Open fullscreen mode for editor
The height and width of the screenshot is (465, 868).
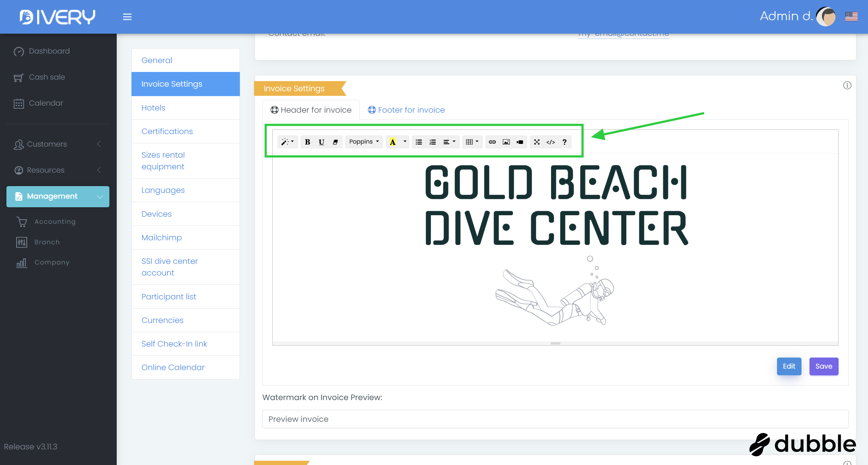click(x=536, y=142)
